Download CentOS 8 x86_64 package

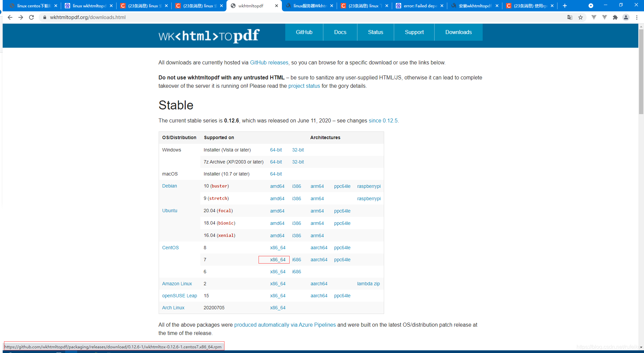pyautogui.click(x=278, y=248)
